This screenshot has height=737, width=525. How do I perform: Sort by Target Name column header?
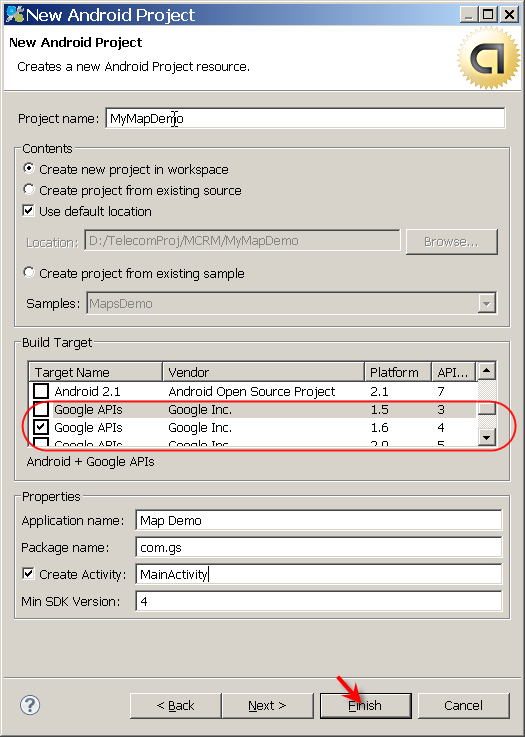(x=95, y=372)
